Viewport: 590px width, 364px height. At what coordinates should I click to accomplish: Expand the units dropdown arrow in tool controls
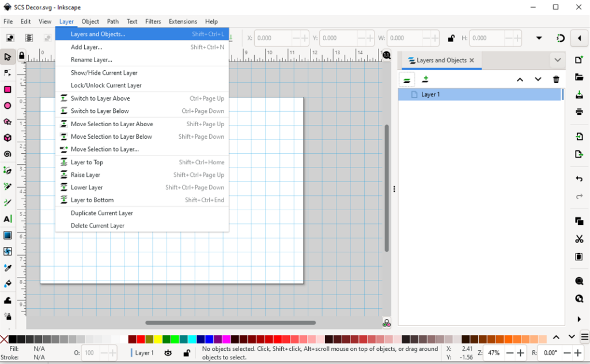point(539,38)
